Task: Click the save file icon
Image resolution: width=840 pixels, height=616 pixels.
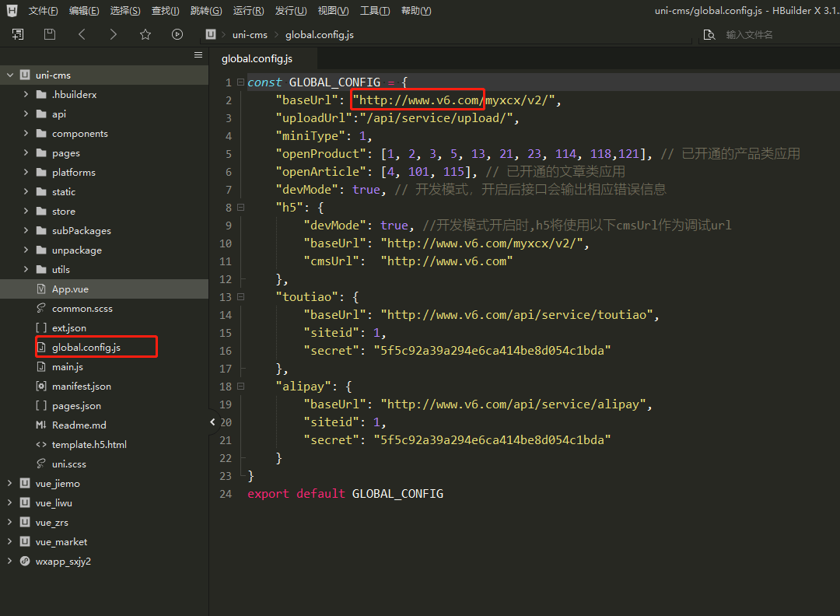Action: [50, 34]
